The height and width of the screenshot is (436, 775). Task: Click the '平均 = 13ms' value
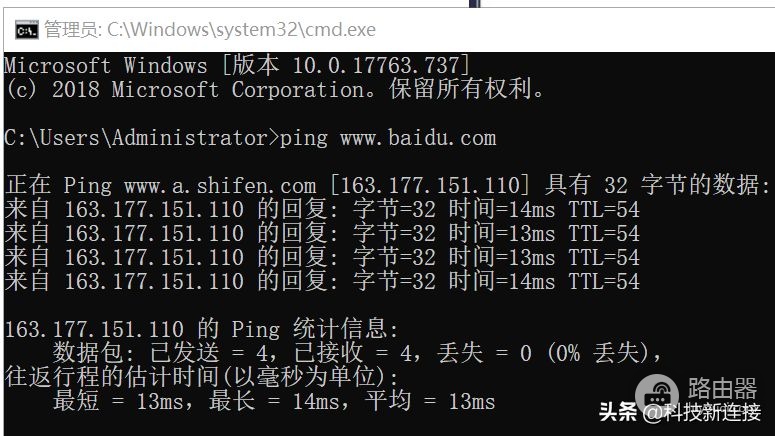(x=430, y=401)
